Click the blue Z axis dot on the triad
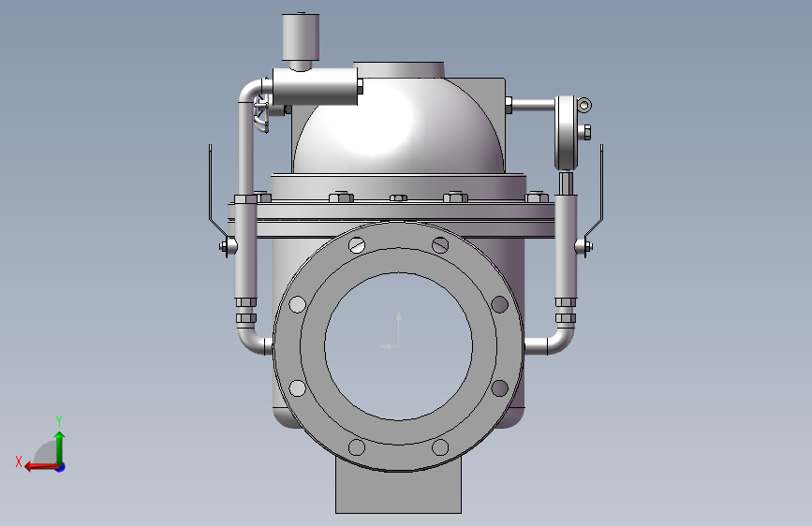The image size is (812, 526). 61,467
